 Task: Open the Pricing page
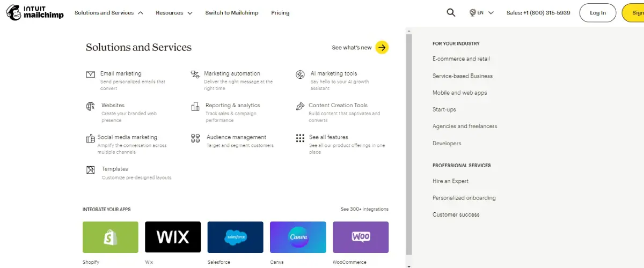click(x=280, y=13)
